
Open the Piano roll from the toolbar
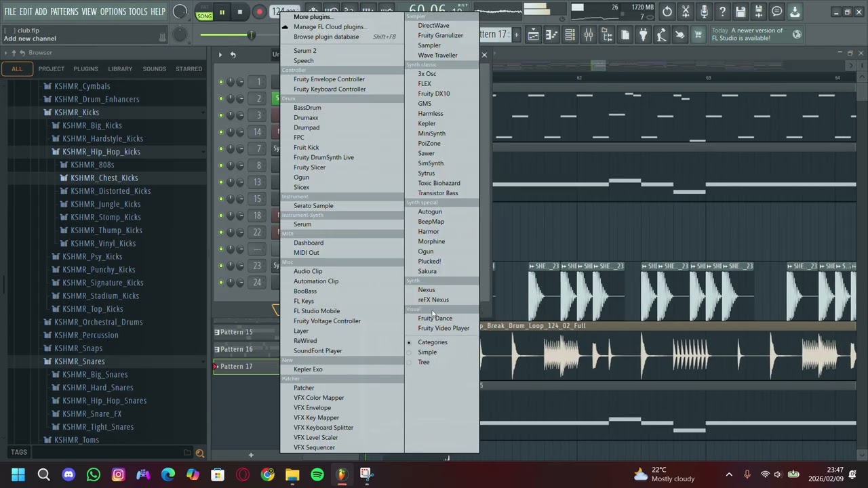[552, 35]
